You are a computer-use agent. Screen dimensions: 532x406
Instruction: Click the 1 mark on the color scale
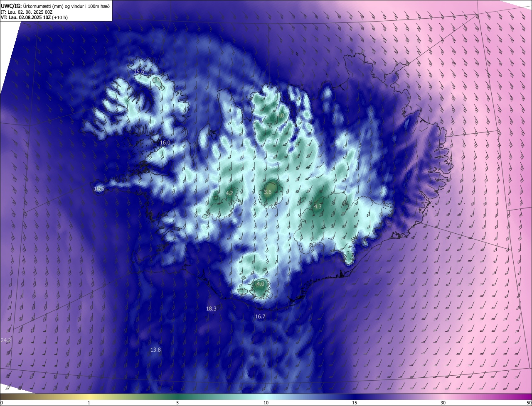click(89, 403)
